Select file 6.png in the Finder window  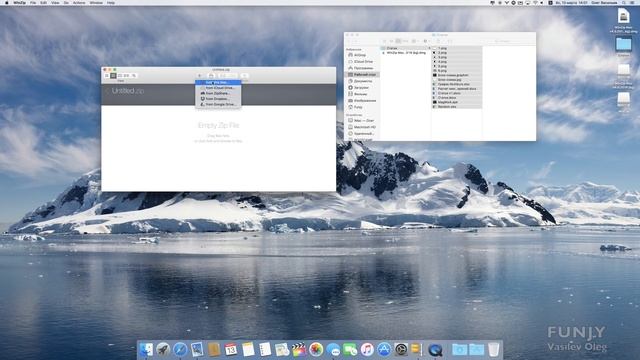pyautogui.click(x=457, y=71)
